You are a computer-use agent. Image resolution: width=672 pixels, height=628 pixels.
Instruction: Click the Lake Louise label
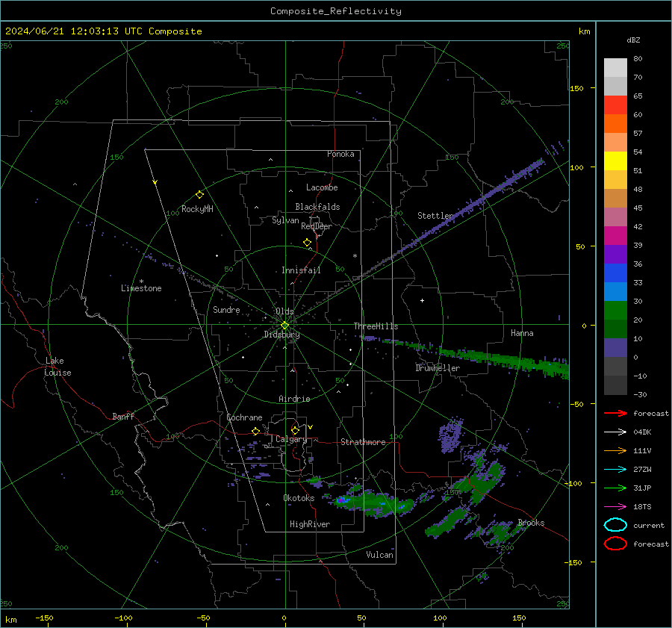57,367
